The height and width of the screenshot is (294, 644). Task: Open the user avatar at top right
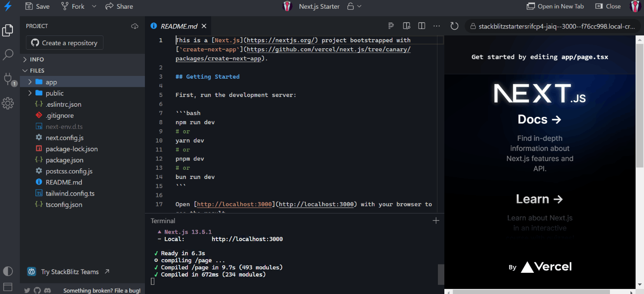tap(635, 6)
